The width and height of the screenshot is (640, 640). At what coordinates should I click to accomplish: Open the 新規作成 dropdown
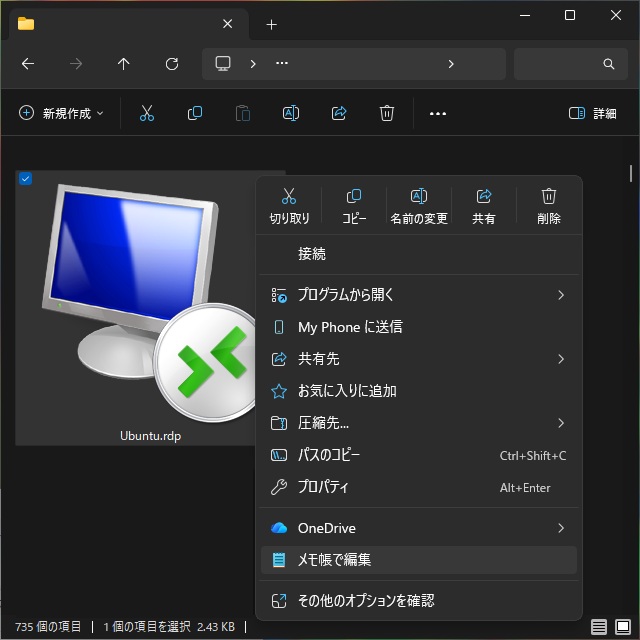pyautogui.click(x=61, y=113)
